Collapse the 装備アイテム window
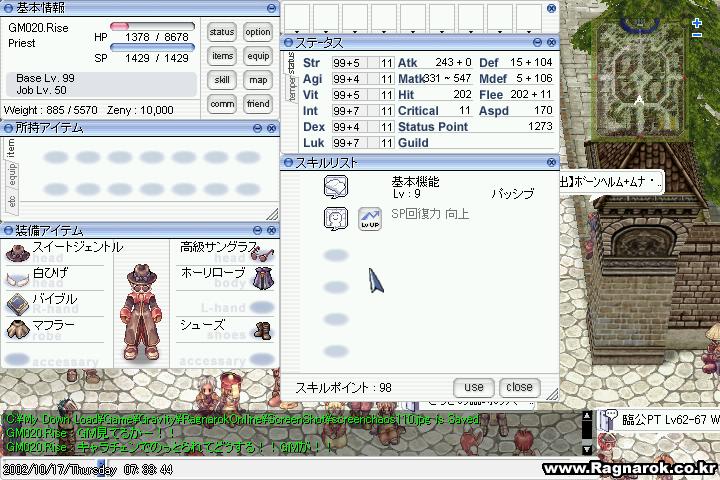 (x=258, y=230)
